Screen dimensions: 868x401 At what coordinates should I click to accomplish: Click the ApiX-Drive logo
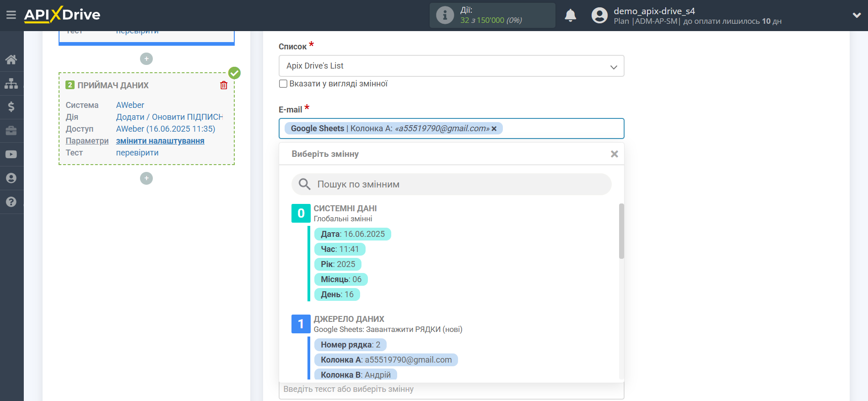[x=62, y=15]
